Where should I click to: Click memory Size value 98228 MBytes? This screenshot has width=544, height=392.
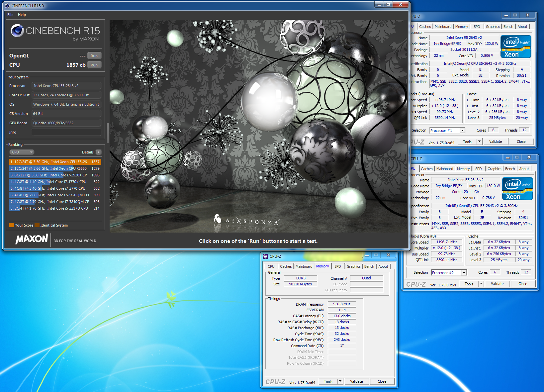tap(300, 284)
